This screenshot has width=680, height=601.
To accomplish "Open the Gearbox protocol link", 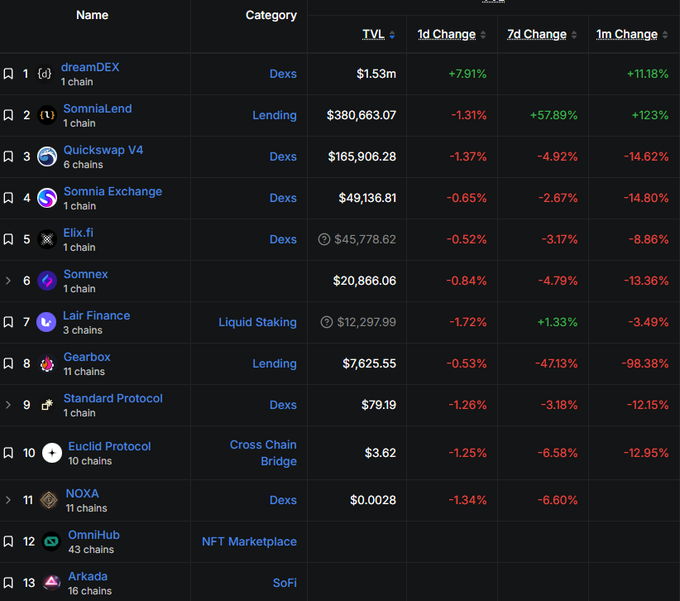I will click(x=87, y=357).
